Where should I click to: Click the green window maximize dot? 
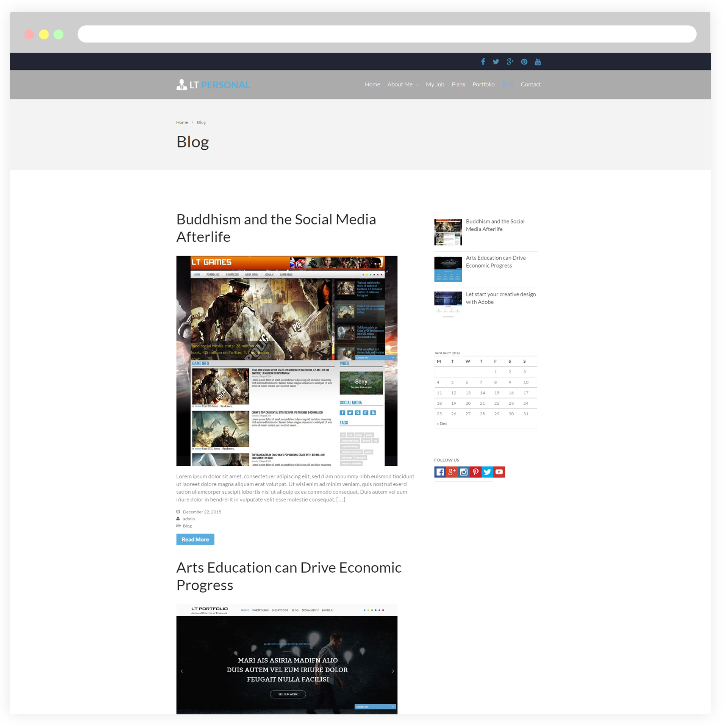point(58,34)
